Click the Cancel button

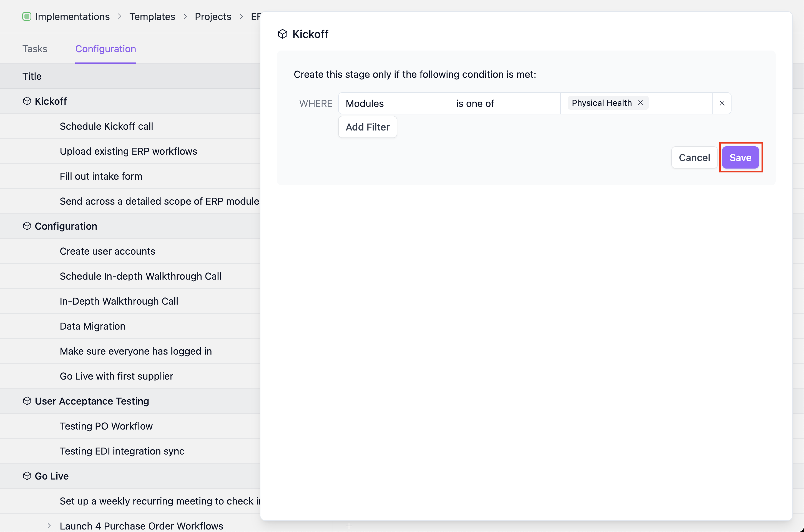pos(694,157)
